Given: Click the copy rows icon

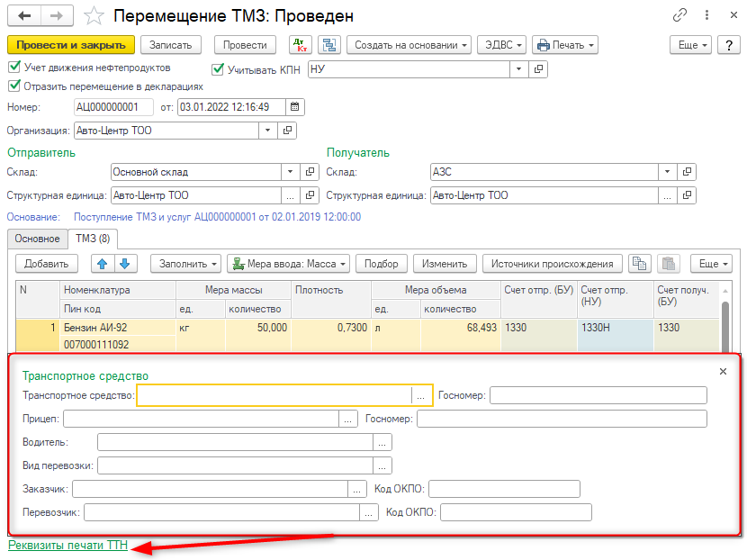Looking at the screenshot, I should coord(639,264).
